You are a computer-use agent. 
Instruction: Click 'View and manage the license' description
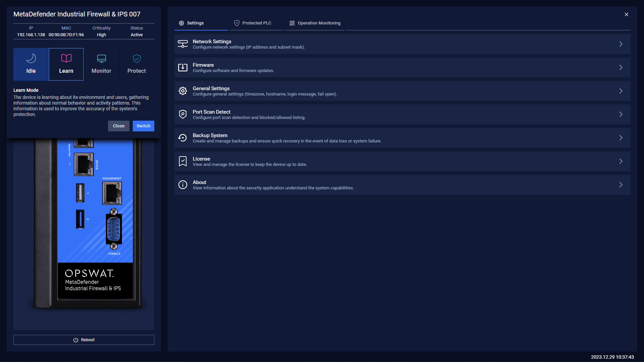tap(250, 165)
